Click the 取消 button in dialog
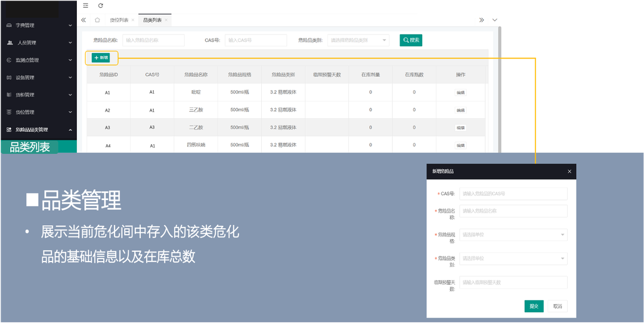Image resolution: width=644 pixels, height=323 pixels. [x=558, y=306]
